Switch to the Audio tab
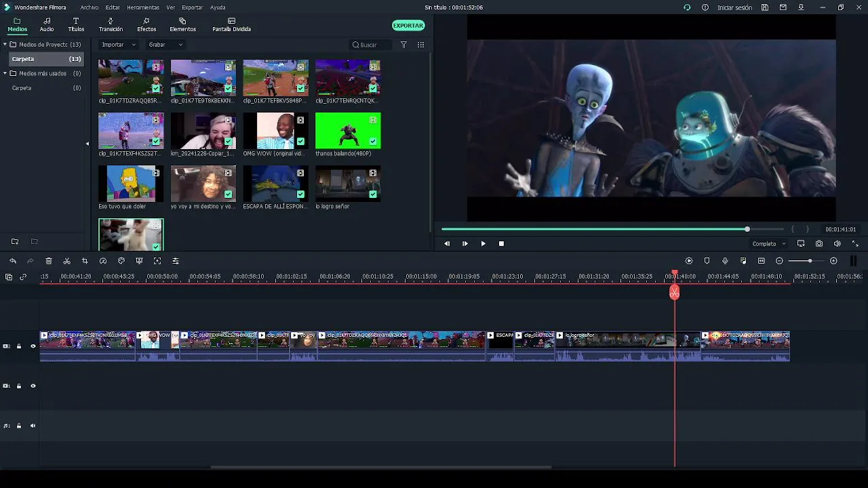The height and width of the screenshot is (488, 868). point(47,25)
